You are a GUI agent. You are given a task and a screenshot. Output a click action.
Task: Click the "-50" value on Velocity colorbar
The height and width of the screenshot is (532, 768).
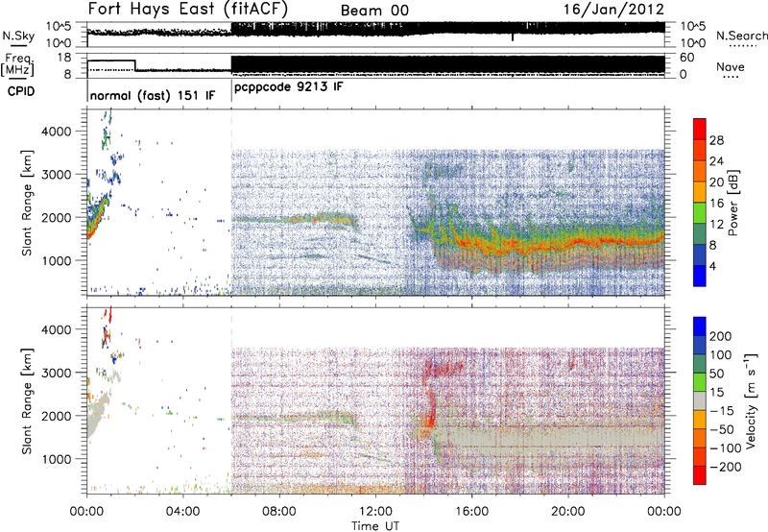click(x=722, y=430)
